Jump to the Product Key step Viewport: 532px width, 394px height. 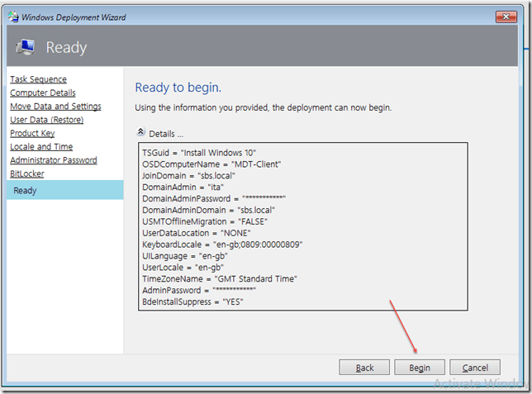coord(32,133)
